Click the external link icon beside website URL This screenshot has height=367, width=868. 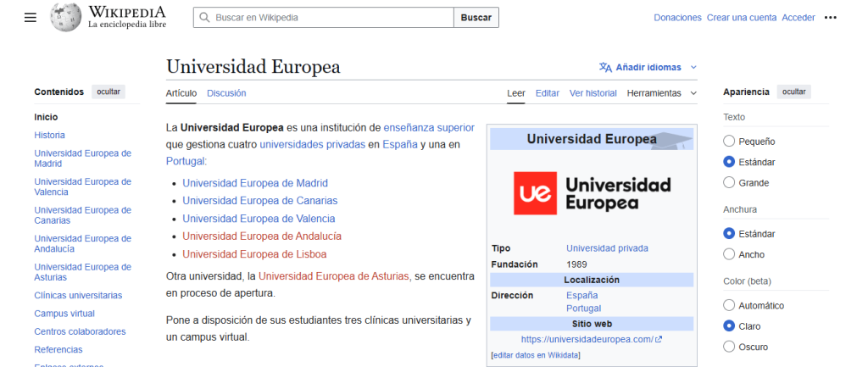(658, 339)
